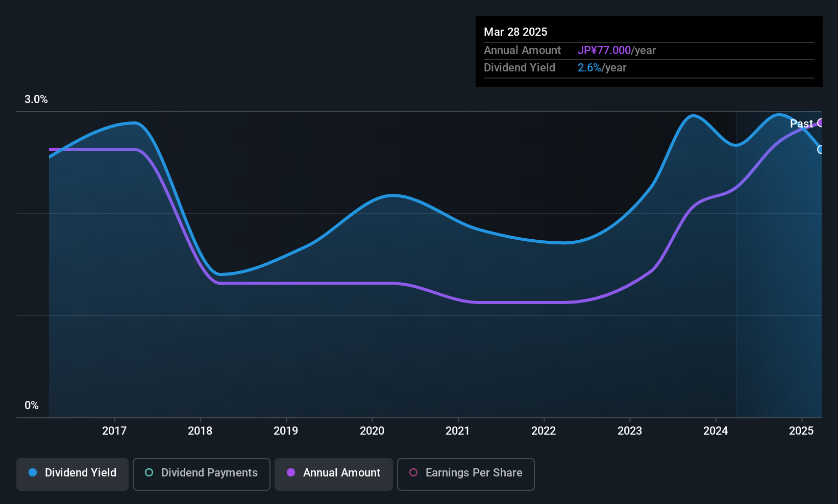This screenshot has width=838, height=504.
Task: Show the Earnings Per Share series
Action: coord(465,474)
